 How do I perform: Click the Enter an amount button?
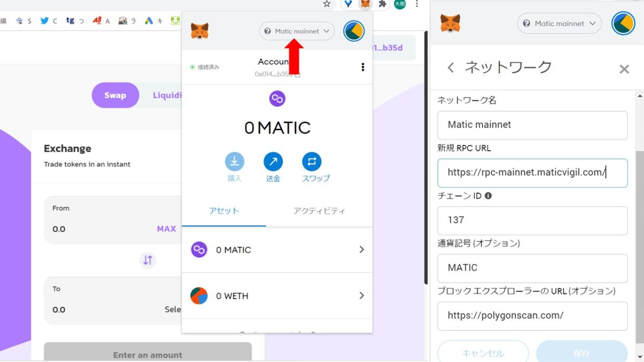click(x=148, y=354)
